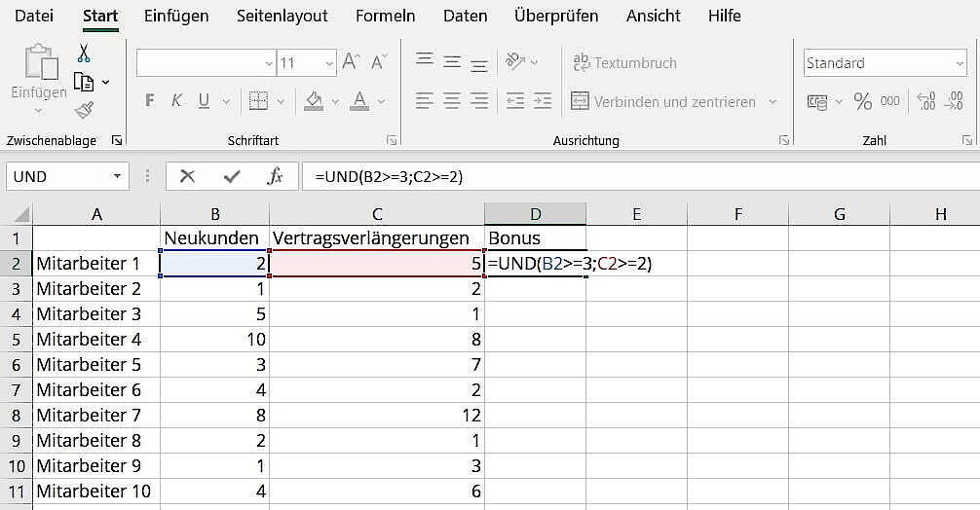Apply thousands separator 000 style
980x510 pixels.
(x=890, y=101)
